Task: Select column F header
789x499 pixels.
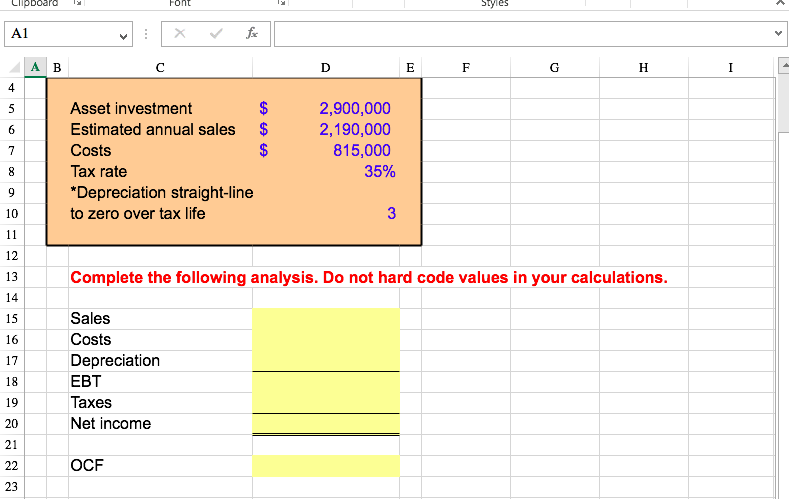Action: 466,67
